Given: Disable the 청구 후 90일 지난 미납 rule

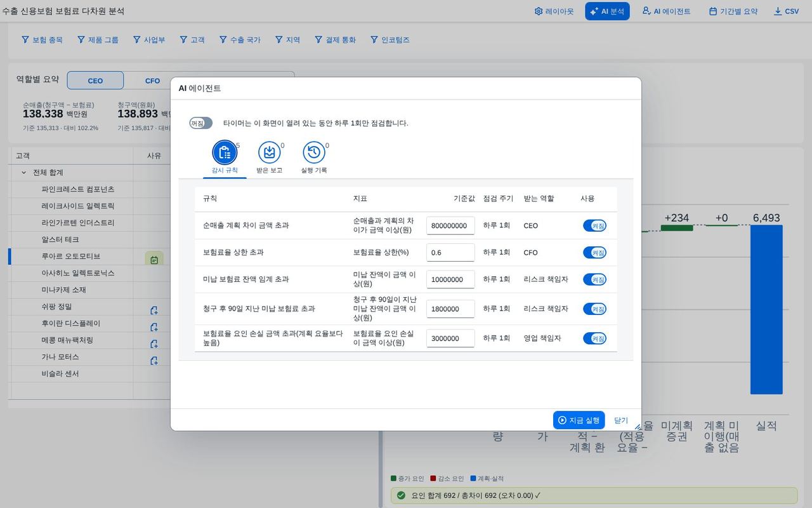Looking at the screenshot, I should [594, 309].
